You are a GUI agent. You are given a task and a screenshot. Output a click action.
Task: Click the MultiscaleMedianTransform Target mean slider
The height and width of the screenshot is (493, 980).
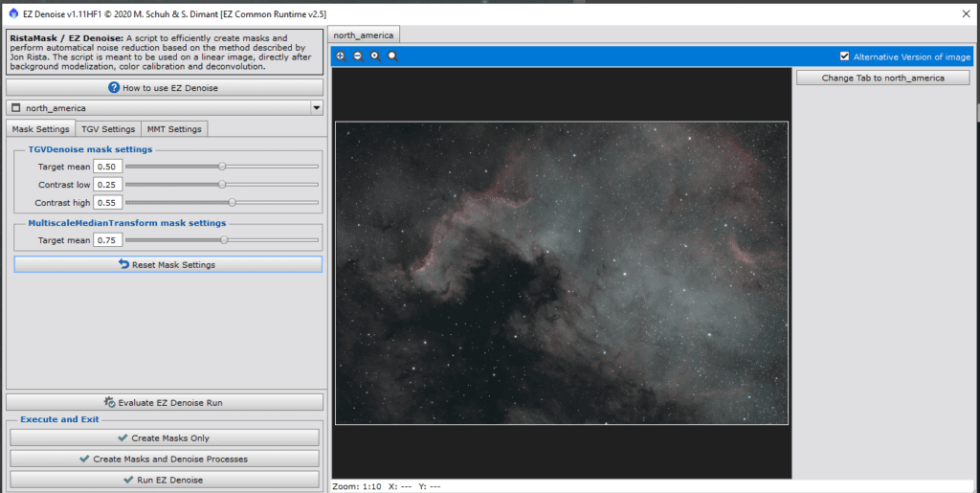(x=222, y=240)
